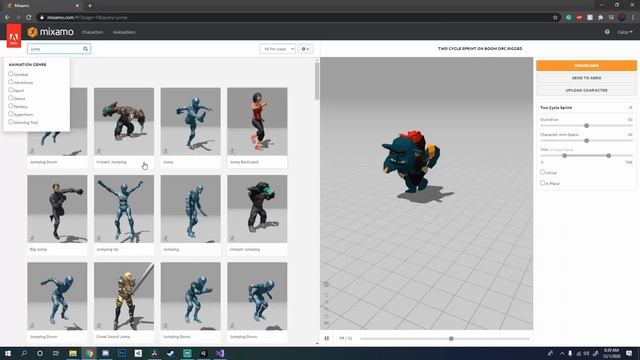Image resolution: width=640 pixels, height=360 pixels.
Task: Reload the page with browser refresh icon
Action: tap(29, 18)
